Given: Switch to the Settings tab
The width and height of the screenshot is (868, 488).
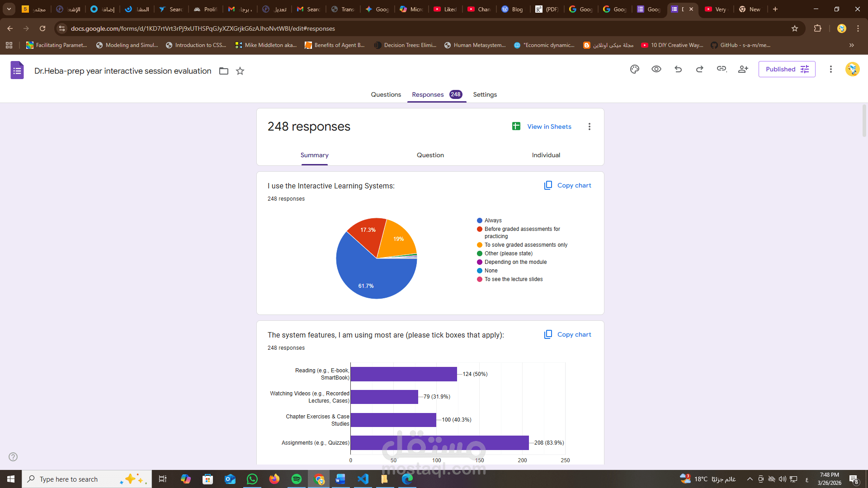Looking at the screenshot, I should click(x=485, y=94).
